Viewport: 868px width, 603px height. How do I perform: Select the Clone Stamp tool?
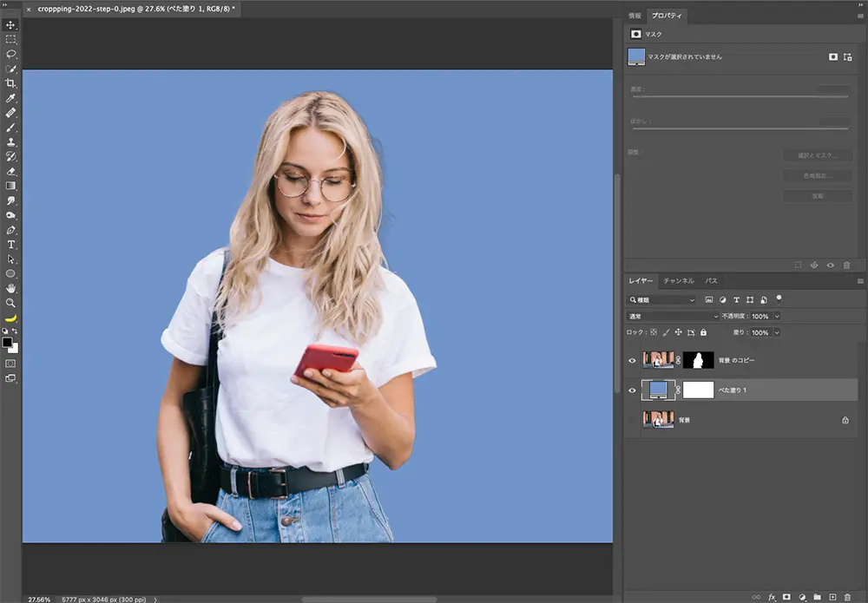click(x=10, y=142)
